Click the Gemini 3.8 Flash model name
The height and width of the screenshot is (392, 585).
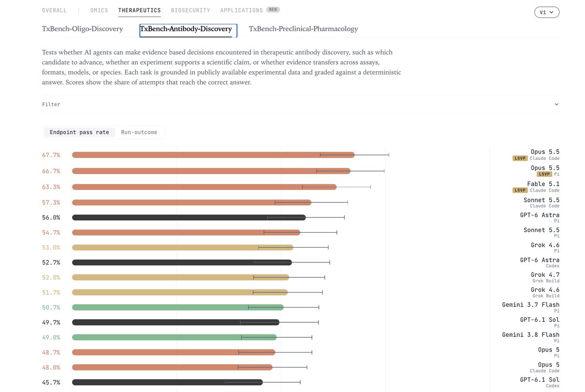[x=531, y=335]
